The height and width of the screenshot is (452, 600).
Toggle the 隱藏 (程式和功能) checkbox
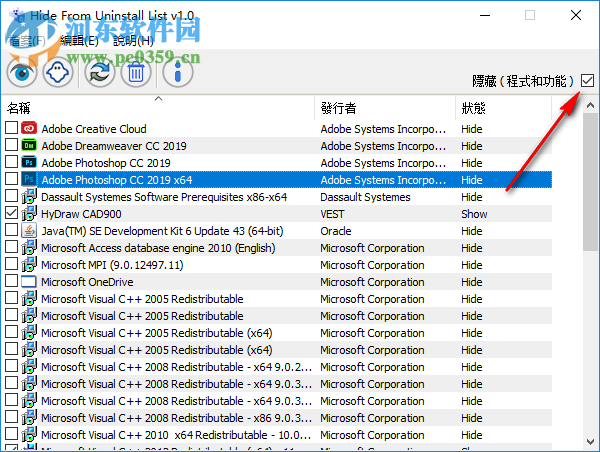(x=587, y=81)
